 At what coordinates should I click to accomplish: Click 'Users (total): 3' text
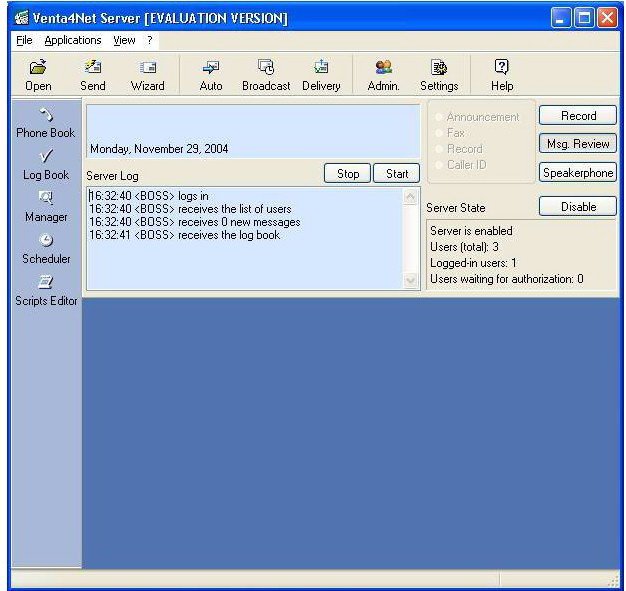[x=464, y=247]
